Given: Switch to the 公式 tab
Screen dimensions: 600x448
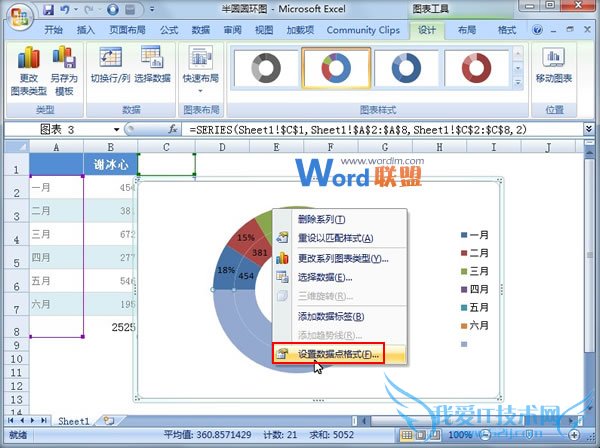Looking at the screenshot, I should pyautogui.click(x=169, y=30).
